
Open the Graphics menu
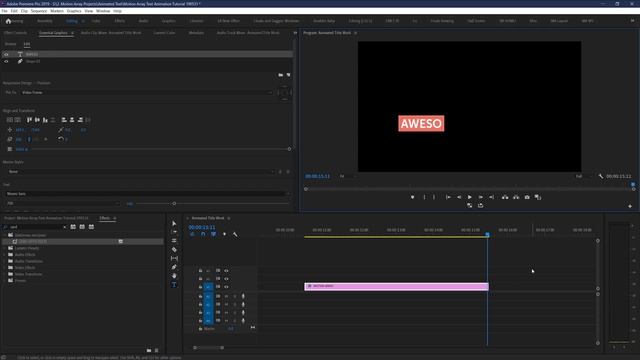pos(74,11)
